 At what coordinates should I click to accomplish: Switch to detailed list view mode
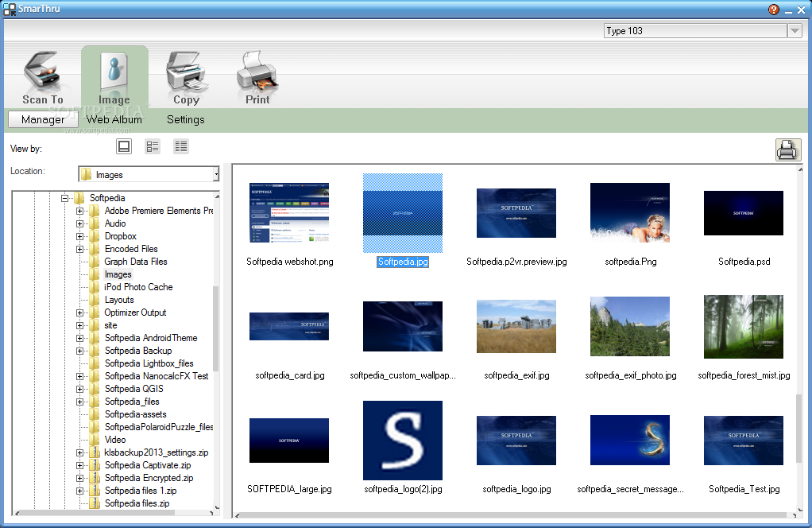click(x=180, y=146)
